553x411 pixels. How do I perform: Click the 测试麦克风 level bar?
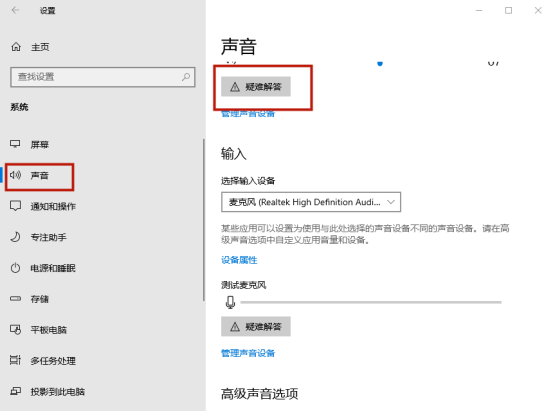371,302
